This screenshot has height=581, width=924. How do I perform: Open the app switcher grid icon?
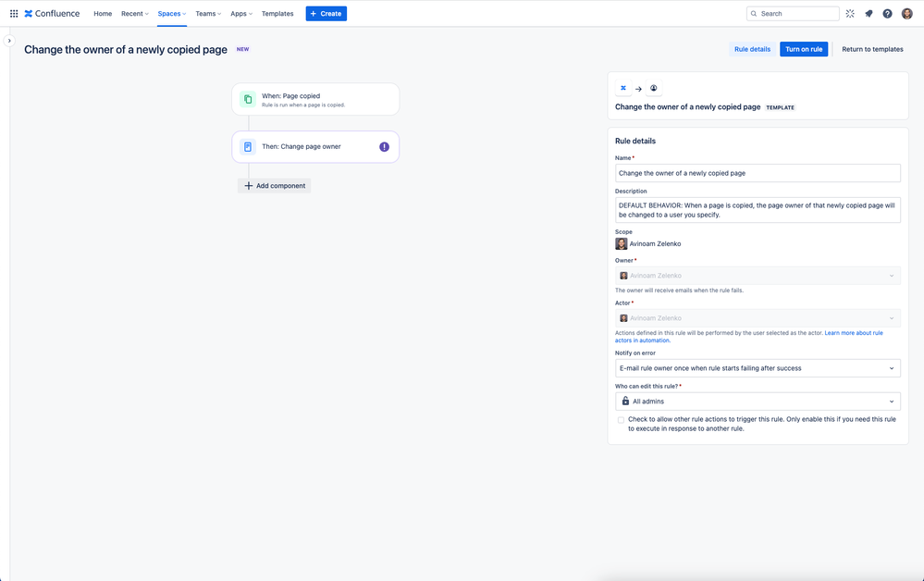tap(14, 14)
